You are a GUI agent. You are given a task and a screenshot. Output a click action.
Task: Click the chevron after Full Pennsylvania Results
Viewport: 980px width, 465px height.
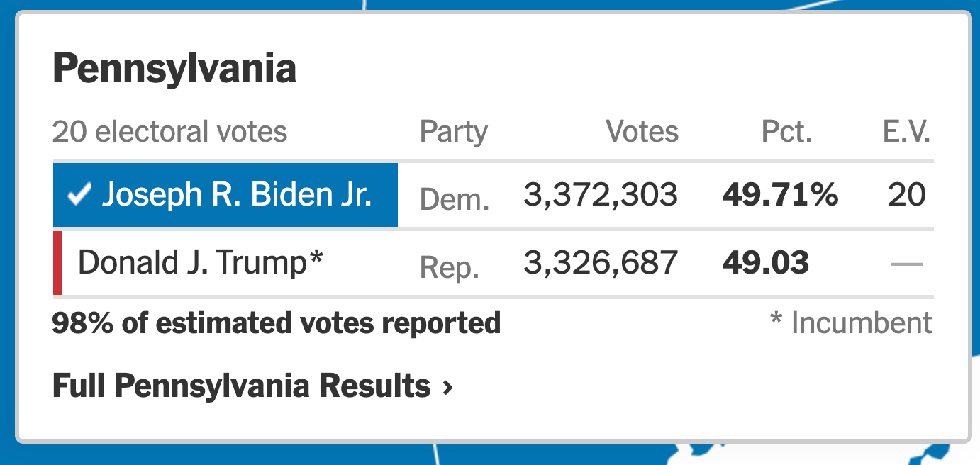(447, 387)
